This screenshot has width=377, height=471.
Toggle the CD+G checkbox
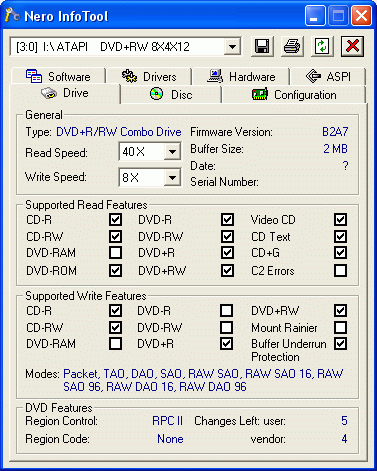click(340, 253)
